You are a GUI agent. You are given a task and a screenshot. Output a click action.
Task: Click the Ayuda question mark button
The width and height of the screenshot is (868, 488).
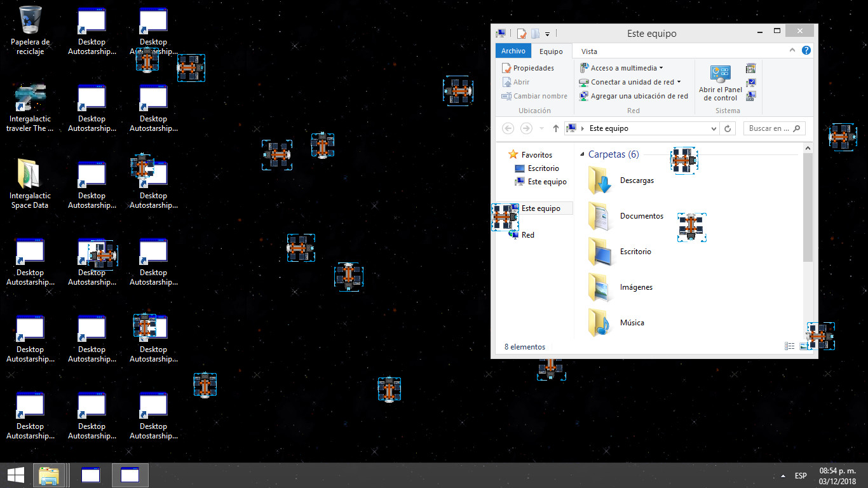click(806, 50)
